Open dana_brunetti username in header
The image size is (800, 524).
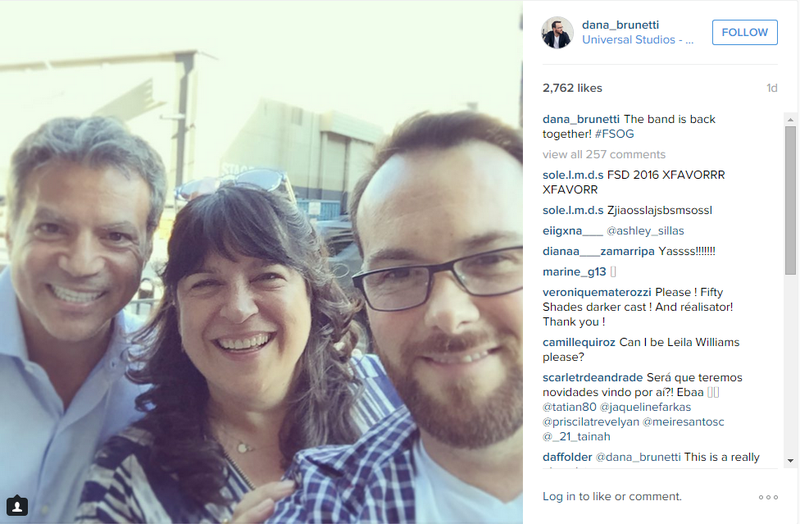[620, 25]
